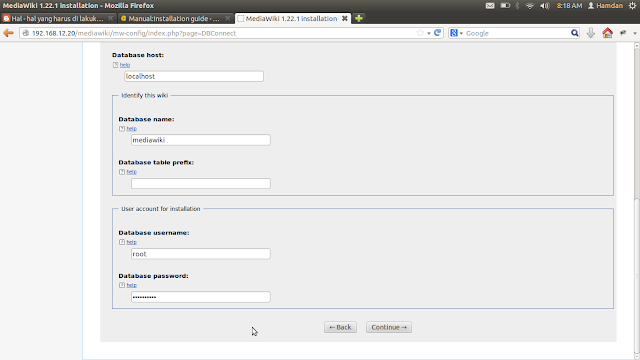
Task: Click the empty Database table prefix field
Action: tap(200, 183)
